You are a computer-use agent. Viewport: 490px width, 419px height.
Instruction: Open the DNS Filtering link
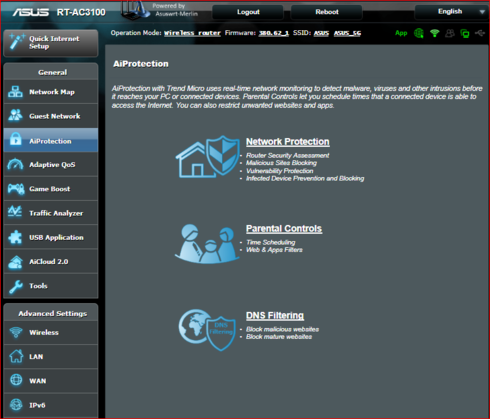pos(275,315)
